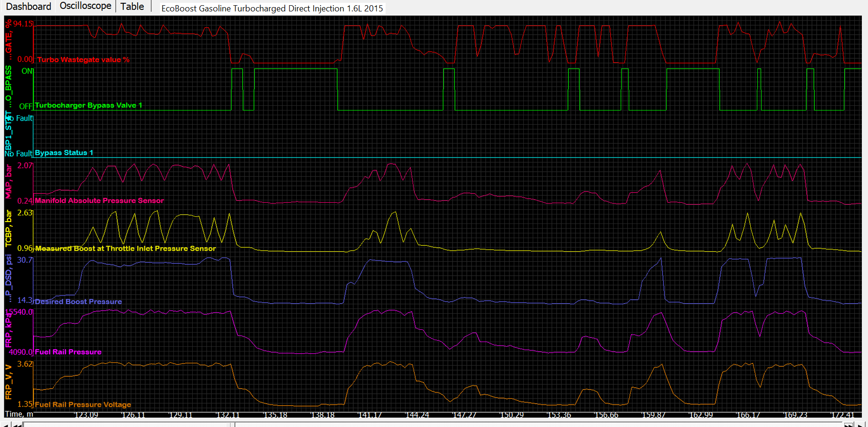Image resolution: width=868 pixels, height=427 pixels.
Task: Click the 166.17 time axis marker
Action: pos(748,415)
